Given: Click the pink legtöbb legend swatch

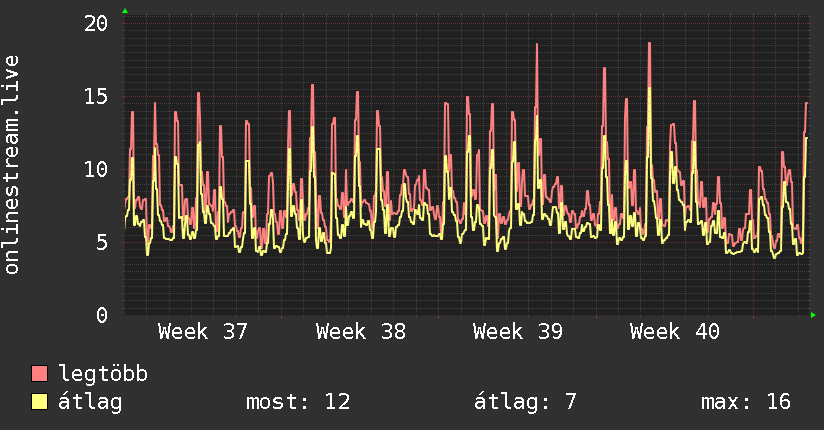Looking at the screenshot, I should click(39, 373).
